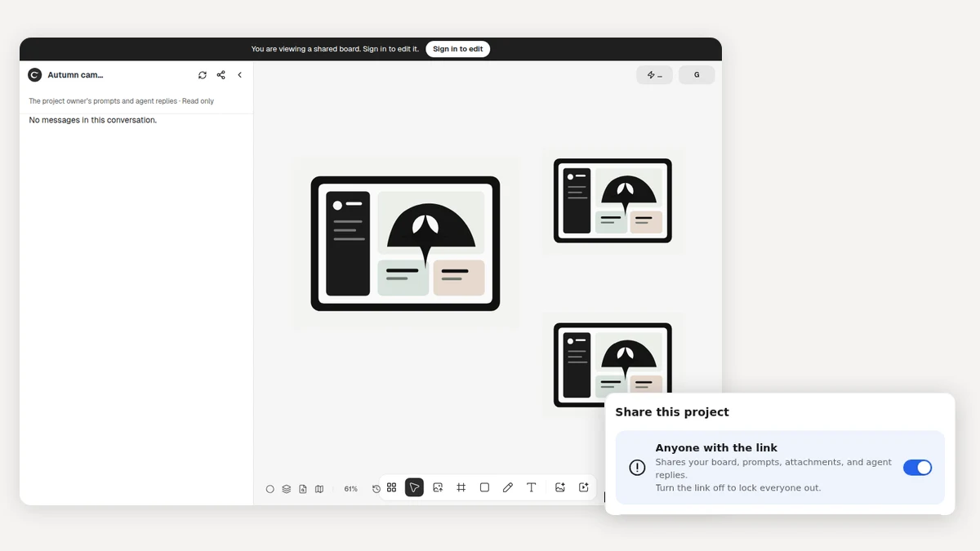Open the share icon in the sidebar header
Screen dimensions: 980x551
221,75
